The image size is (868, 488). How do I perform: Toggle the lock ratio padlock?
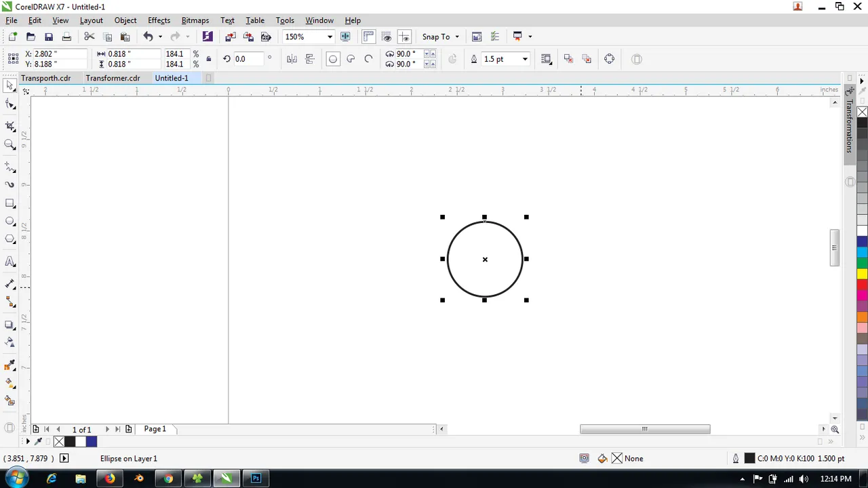(x=208, y=59)
